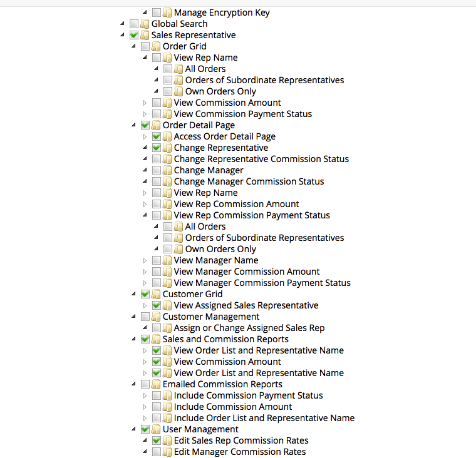This screenshot has width=476, height=458.
Task: Collapse the Sales and Commission Reports branch
Action: (134, 339)
